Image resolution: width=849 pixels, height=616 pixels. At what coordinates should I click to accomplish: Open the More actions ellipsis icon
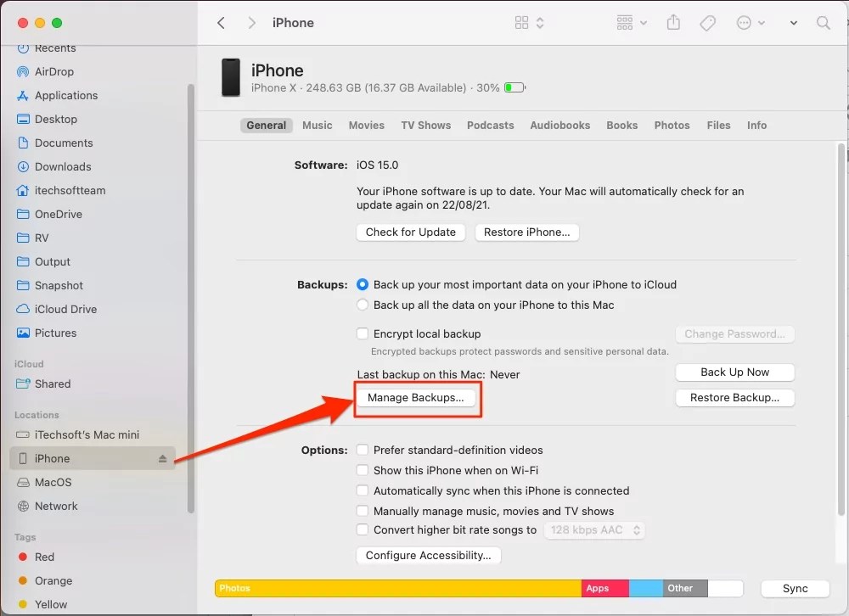(x=744, y=23)
